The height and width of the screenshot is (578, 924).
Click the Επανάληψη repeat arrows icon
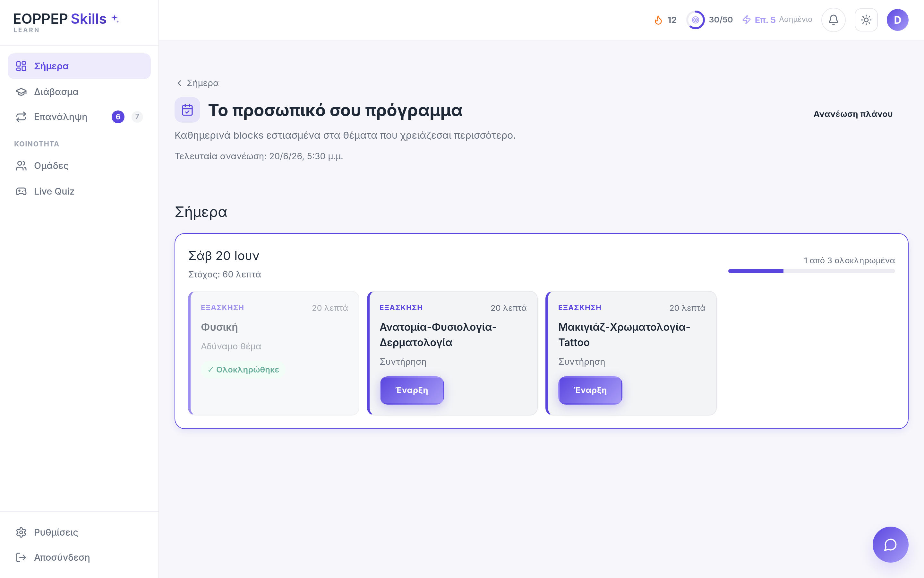(x=21, y=117)
